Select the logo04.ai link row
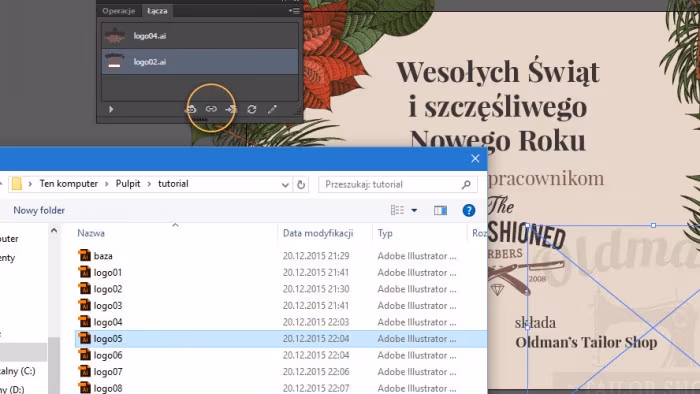This screenshot has width=700, height=394. [200, 36]
